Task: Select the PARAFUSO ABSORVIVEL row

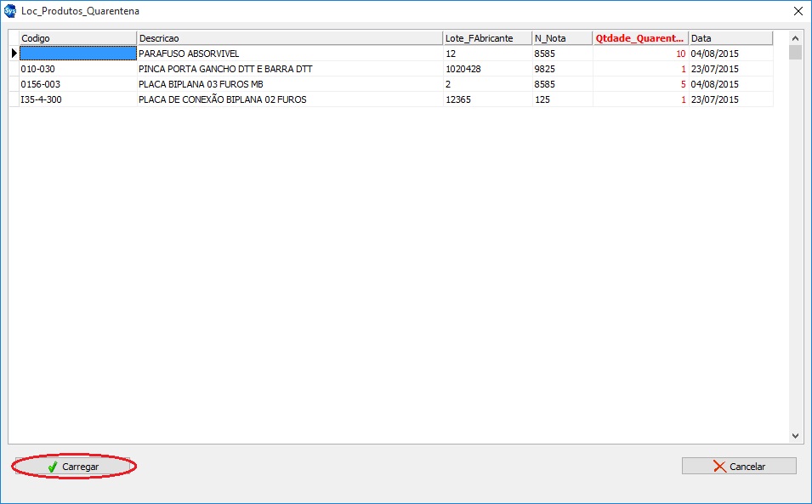Action: (x=289, y=54)
